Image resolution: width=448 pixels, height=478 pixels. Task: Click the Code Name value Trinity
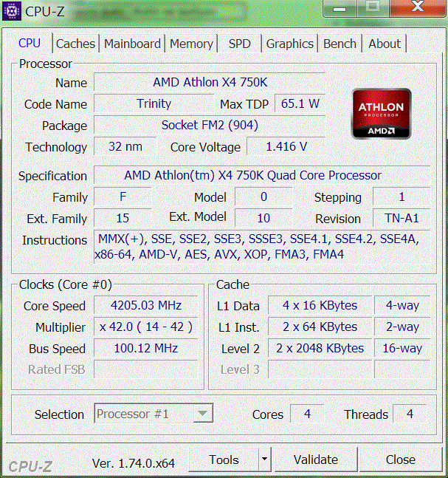coord(154,103)
